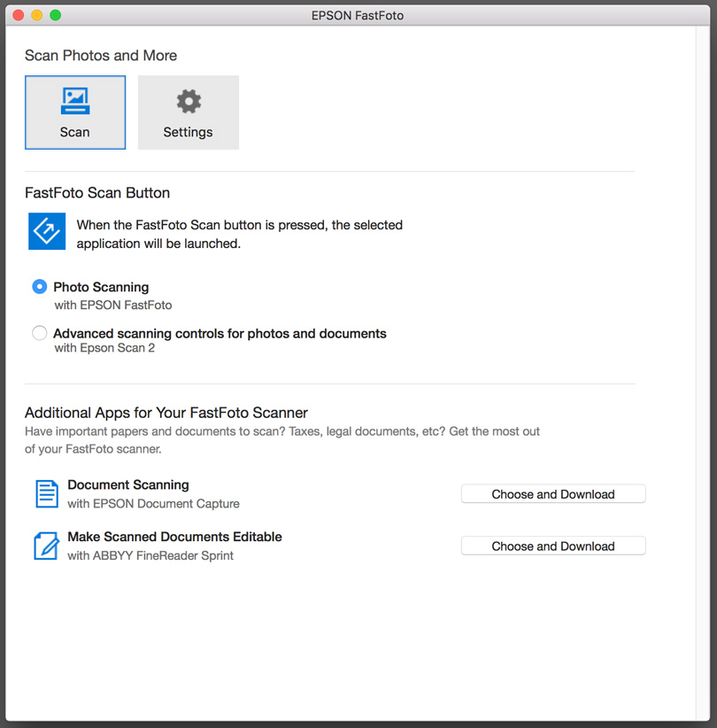The image size is (717, 728).
Task: Choose and Download ABBYY FineReader Sprint
Action: pos(553,546)
